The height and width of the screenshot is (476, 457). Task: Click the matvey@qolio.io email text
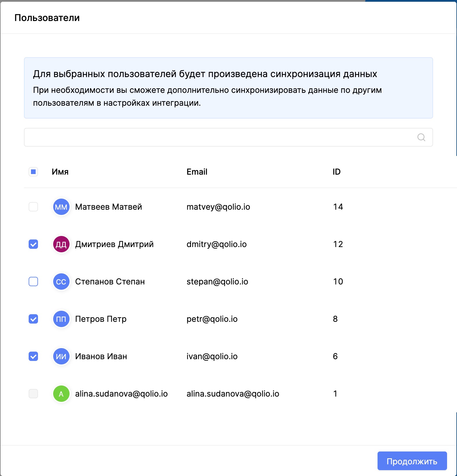click(x=218, y=207)
